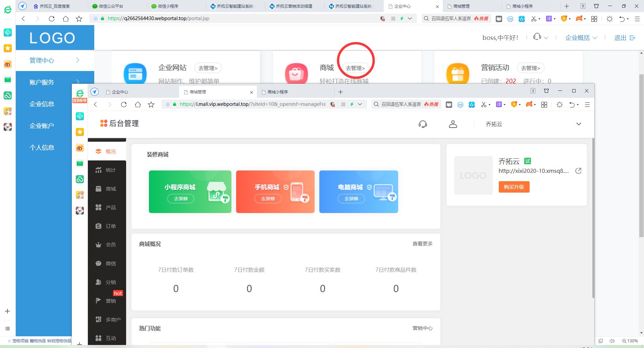Click the 130% zoom level control
Image resolution: width=644 pixels, height=348 pixels.
click(631, 341)
